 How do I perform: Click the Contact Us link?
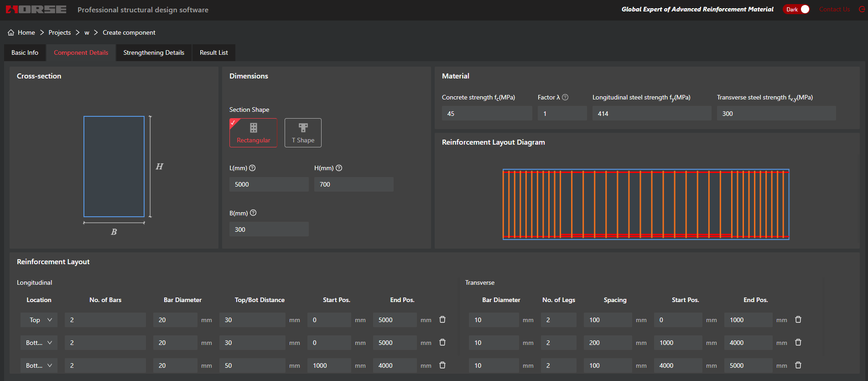(834, 9)
